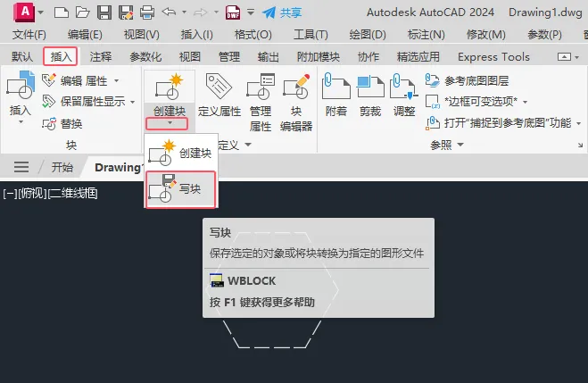Viewport: 588px width, 383px height.
Task: Open the 格式(O) menu
Action: click(x=253, y=35)
